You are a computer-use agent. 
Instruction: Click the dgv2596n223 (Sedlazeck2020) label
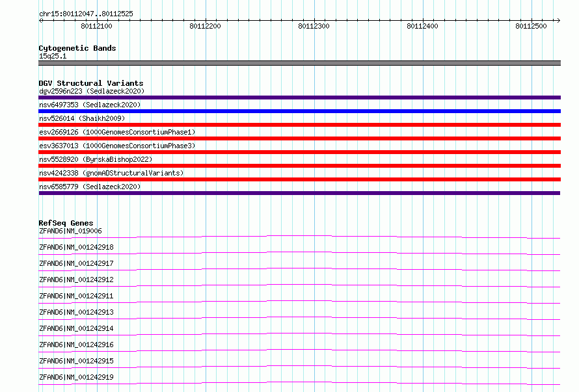(x=92, y=91)
